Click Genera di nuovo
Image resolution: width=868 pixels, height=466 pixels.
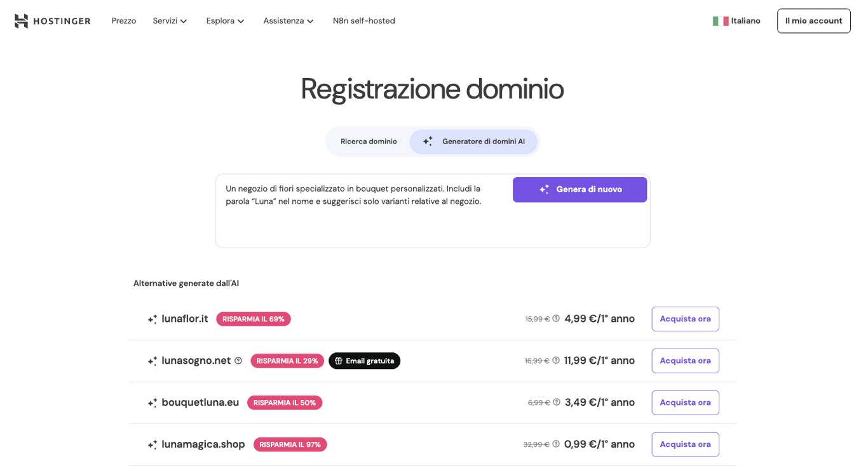coord(580,189)
